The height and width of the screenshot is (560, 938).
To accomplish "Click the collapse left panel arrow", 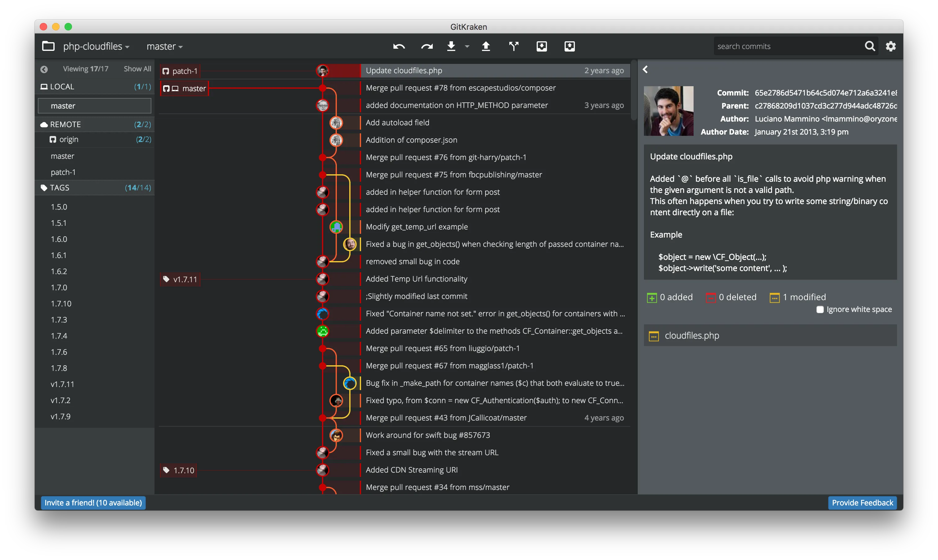I will tap(45, 69).
